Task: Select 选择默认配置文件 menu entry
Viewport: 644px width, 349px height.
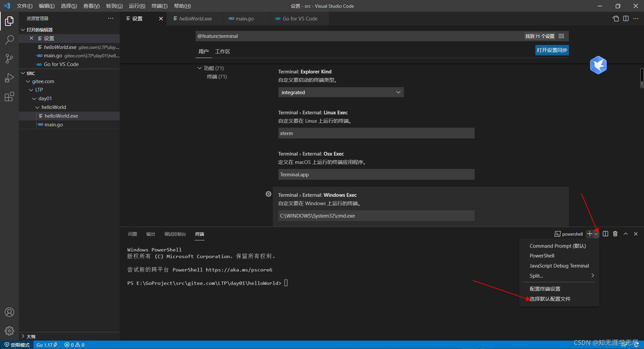Action: (550, 299)
